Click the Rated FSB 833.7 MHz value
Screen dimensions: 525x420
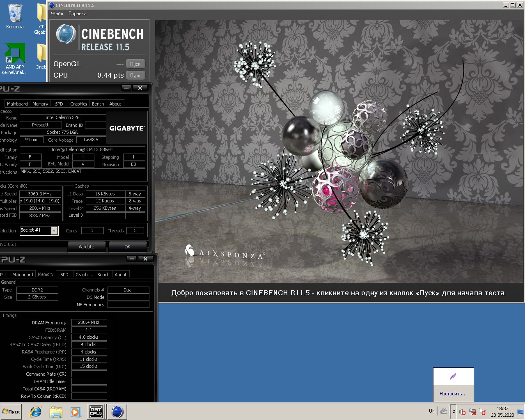(40, 216)
